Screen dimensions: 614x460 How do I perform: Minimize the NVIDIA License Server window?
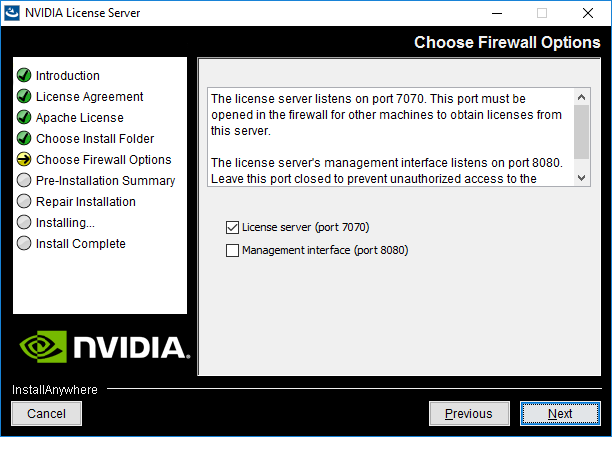(x=497, y=13)
